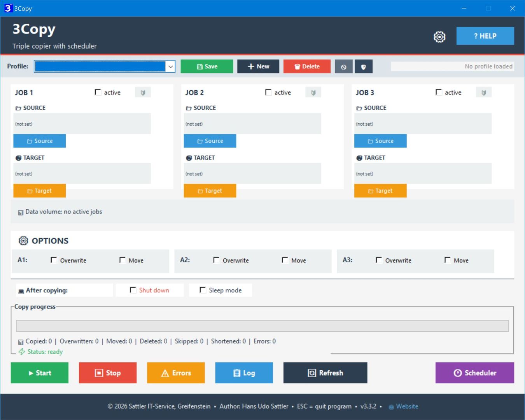The image size is (525, 420).
Task: Create a New profile
Action: pyautogui.click(x=258, y=66)
